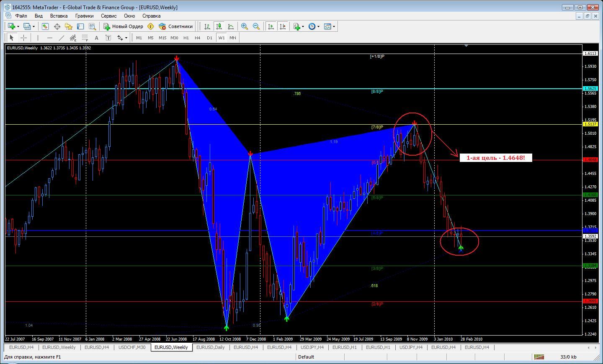Click the 1.5137 yellow price label

click(590, 124)
